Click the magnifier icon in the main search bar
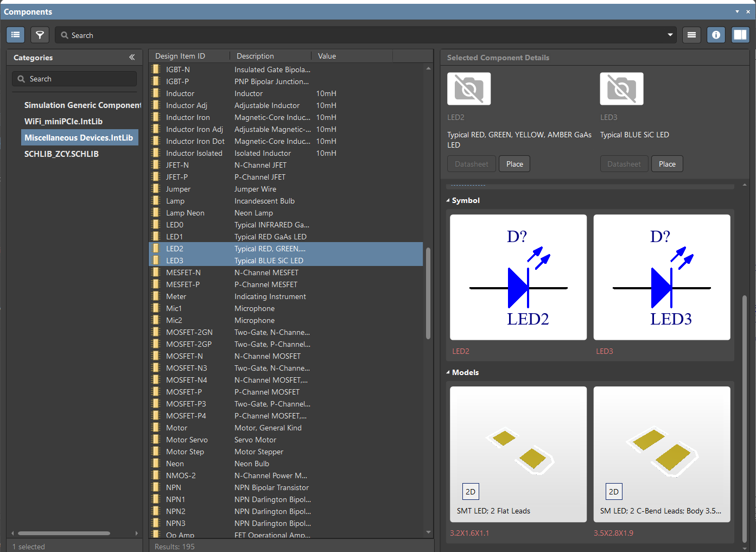The height and width of the screenshot is (552, 756). [65, 35]
